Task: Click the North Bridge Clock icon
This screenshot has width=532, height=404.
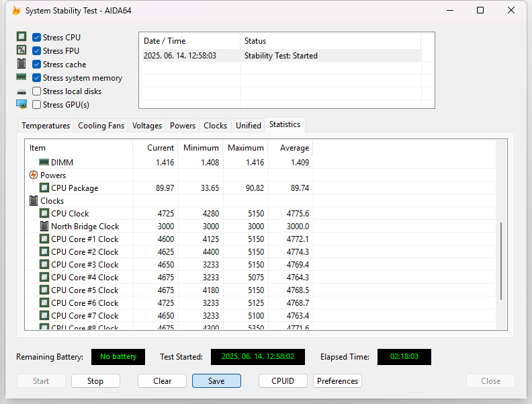Action: pyautogui.click(x=44, y=226)
